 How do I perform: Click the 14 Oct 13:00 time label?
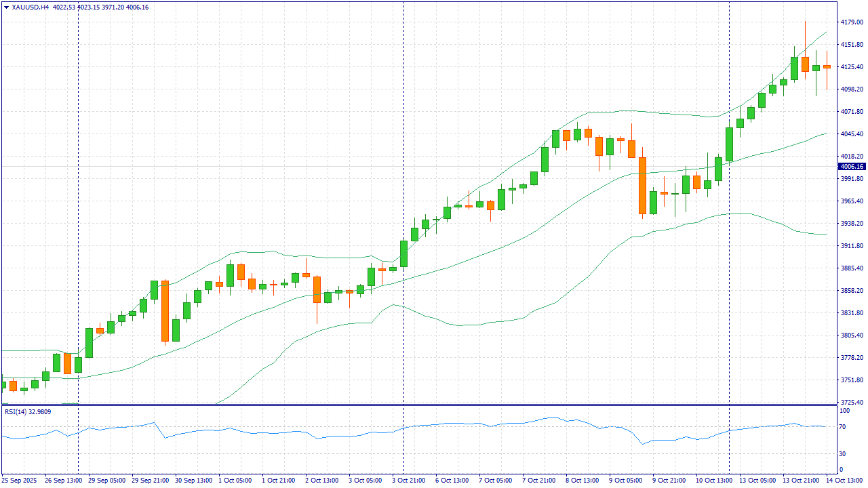[846, 481]
